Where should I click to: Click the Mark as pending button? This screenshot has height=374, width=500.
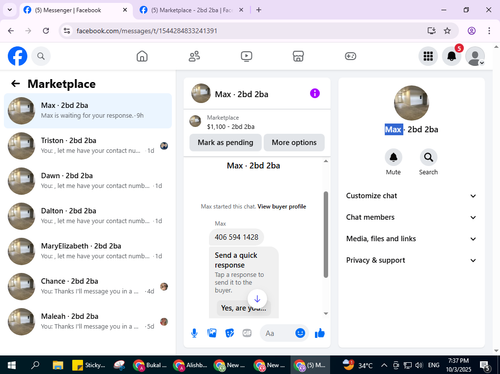(x=225, y=142)
